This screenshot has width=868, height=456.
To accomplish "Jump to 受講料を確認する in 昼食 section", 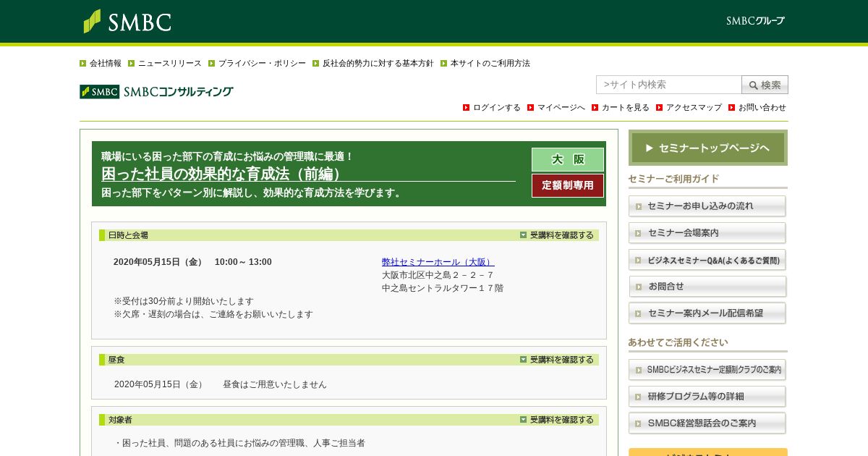I will [x=557, y=360].
